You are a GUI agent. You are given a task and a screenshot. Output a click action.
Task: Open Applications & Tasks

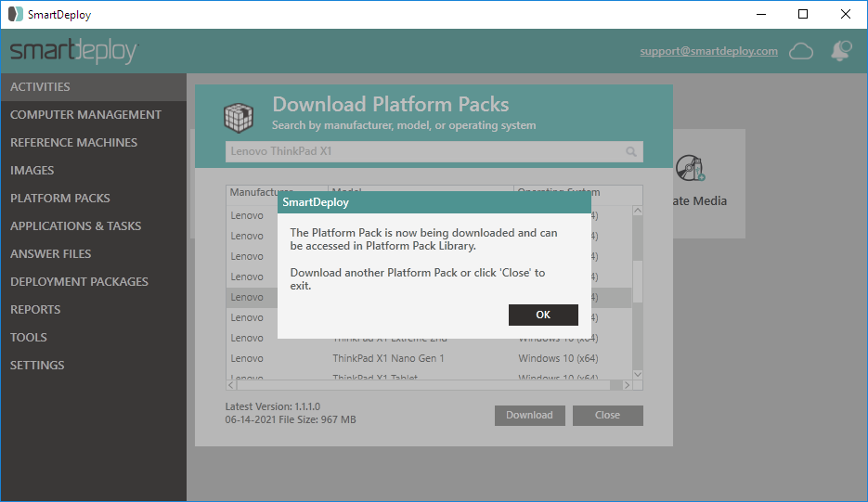point(76,226)
